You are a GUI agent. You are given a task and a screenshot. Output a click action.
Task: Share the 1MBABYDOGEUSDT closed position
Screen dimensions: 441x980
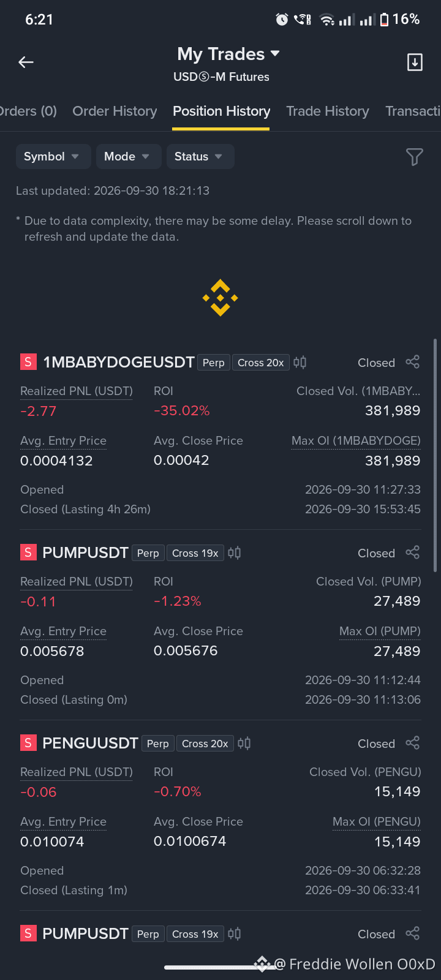(413, 362)
